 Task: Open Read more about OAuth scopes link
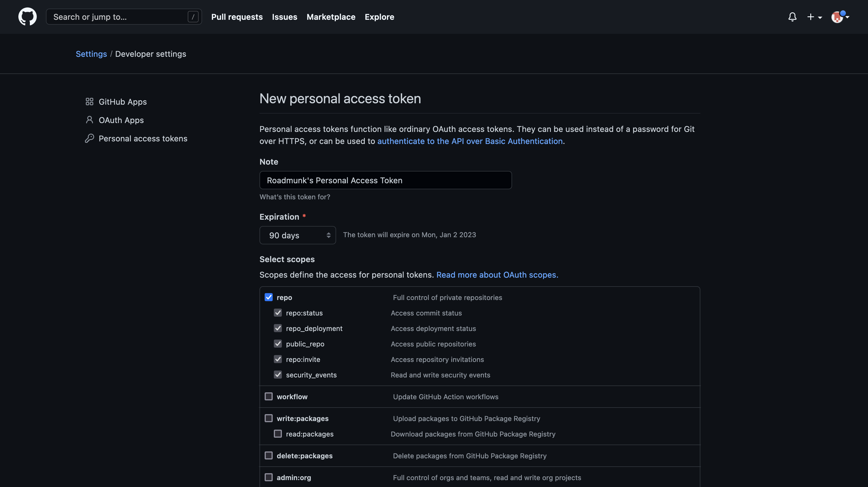point(497,275)
